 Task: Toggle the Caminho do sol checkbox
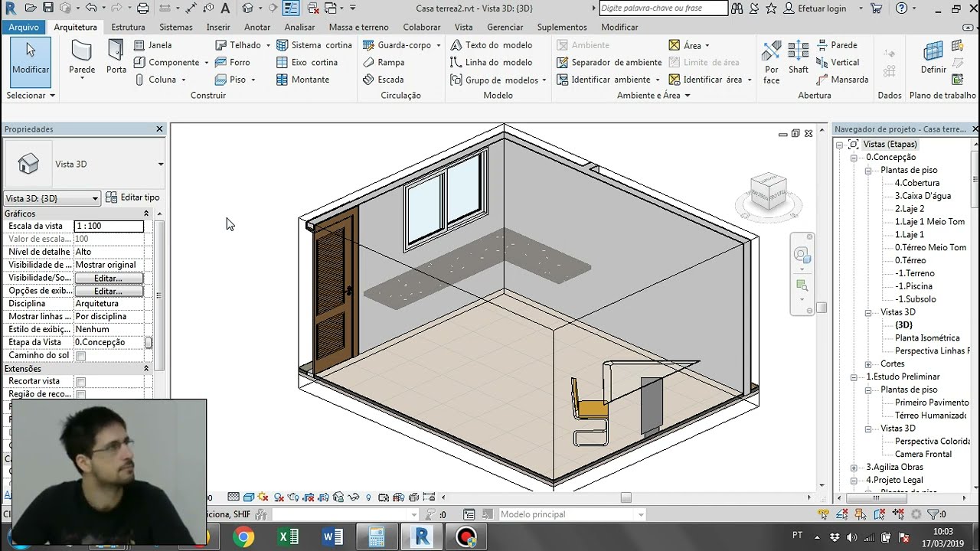coord(81,356)
